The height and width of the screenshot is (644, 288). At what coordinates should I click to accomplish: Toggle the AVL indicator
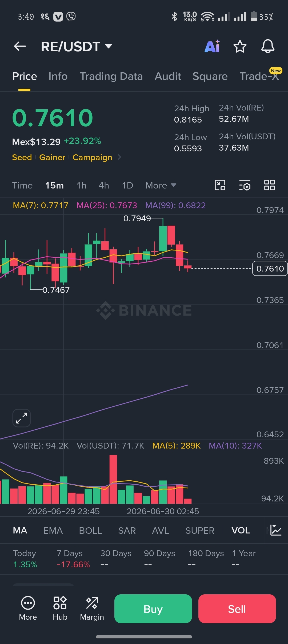tap(161, 530)
